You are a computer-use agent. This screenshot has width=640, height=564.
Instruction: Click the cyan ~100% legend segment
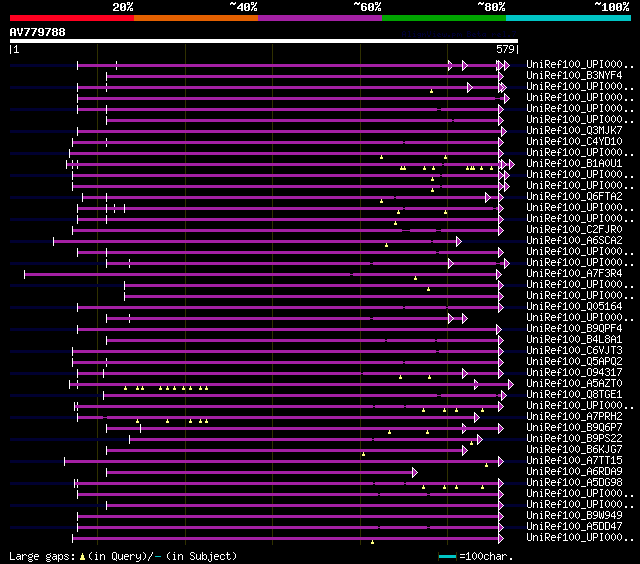click(569, 18)
